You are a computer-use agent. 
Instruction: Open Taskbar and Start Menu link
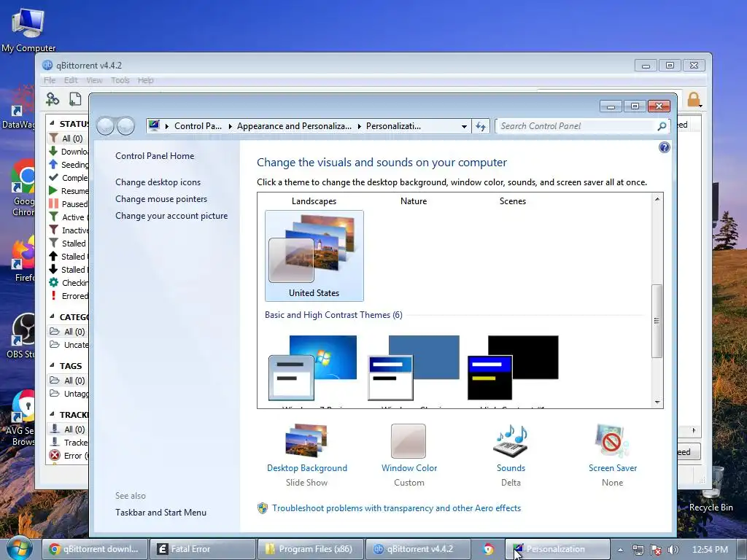click(160, 513)
